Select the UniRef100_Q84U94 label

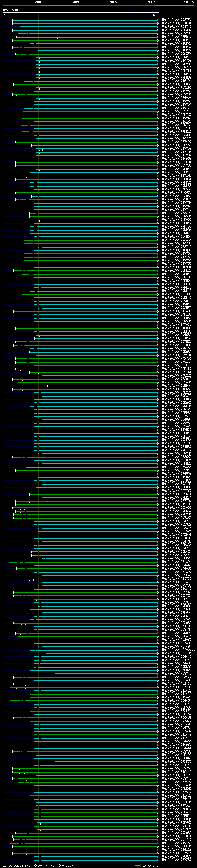177,419
